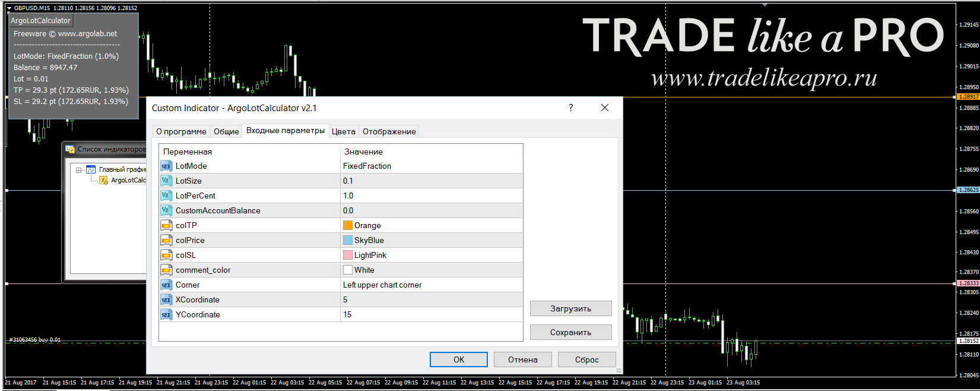The width and height of the screenshot is (980, 391).
Task: Select ArgoLotCalc indicator icon in the list
Action: [103, 180]
